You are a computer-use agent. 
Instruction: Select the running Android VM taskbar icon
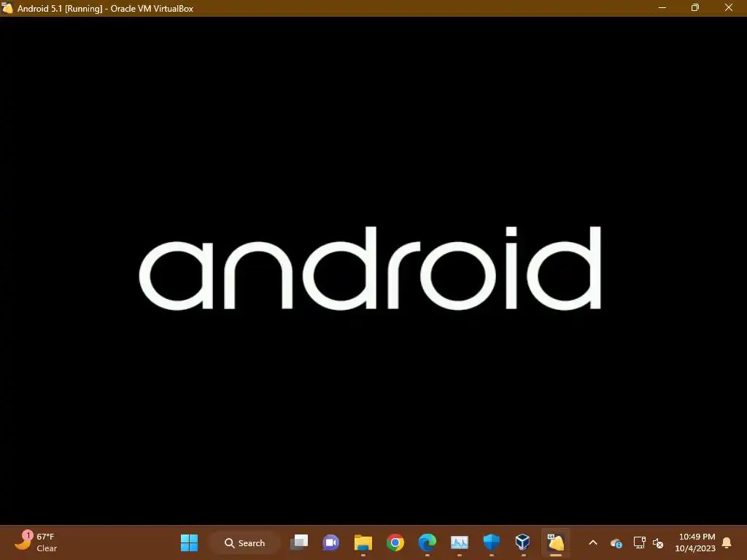[x=555, y=542]
